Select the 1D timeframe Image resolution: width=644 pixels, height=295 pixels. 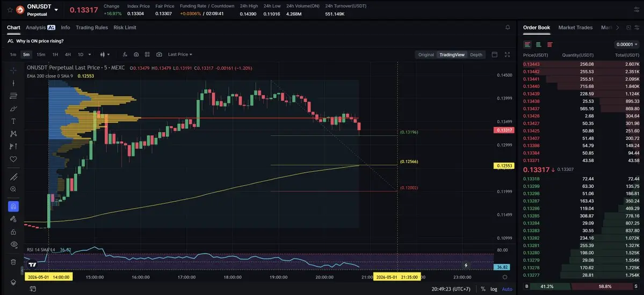tap(81, 55)
